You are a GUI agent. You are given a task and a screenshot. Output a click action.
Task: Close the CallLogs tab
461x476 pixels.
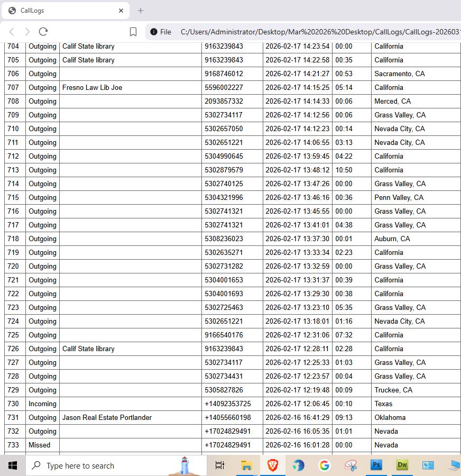121,11
